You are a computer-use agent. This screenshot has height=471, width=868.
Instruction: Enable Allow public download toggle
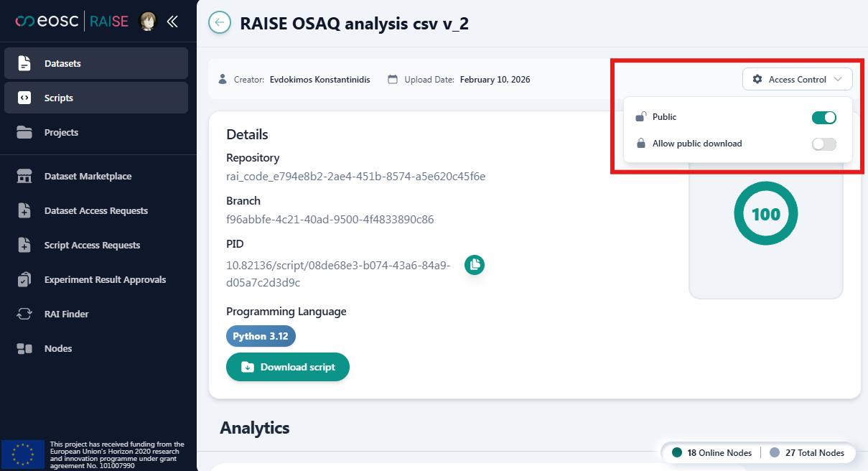823,144
